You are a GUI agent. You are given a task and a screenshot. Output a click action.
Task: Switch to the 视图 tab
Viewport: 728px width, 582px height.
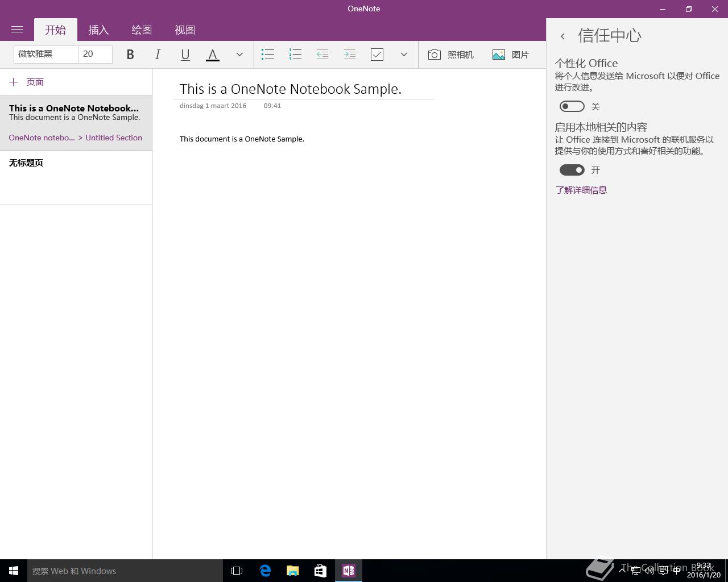pyautogui.click(x=185, y=30)
